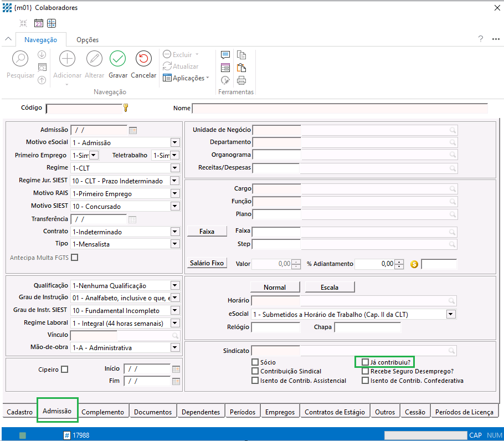Click the down-arrow navigation icon near Pesquisar

[x=42, y=55]
